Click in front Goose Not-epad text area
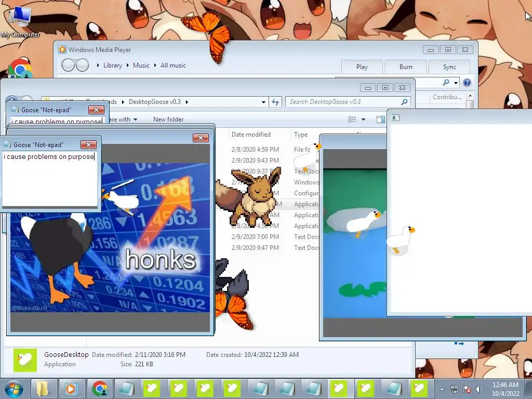The width and height of the screenshot is (532, 399). click(x=50, y=179)
